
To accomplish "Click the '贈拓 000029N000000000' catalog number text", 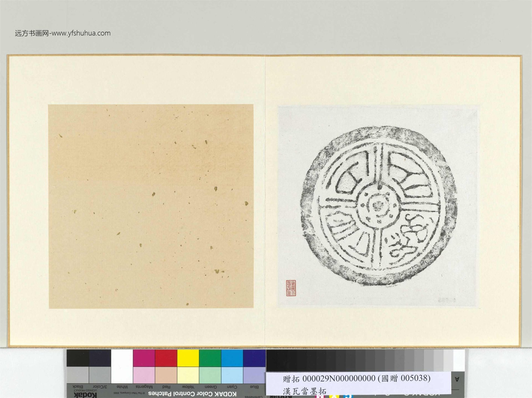I will (329, 378).
